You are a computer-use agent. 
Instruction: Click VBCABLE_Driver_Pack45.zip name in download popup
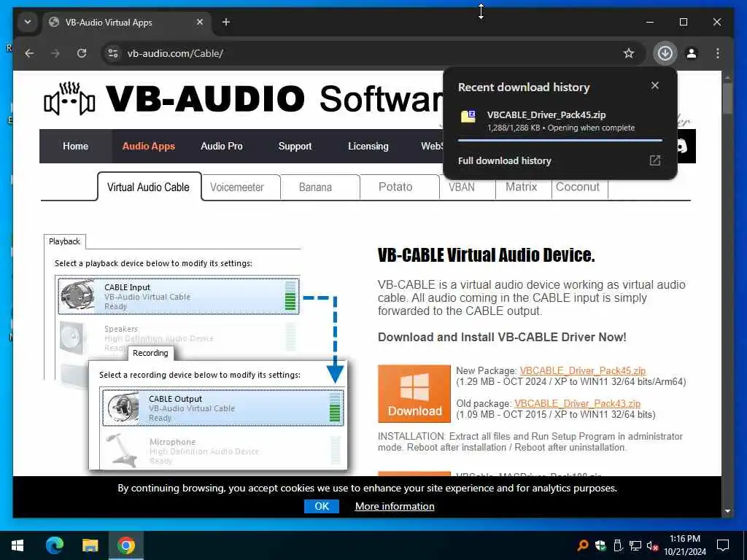pyautogui.click(x=546, y=114)
